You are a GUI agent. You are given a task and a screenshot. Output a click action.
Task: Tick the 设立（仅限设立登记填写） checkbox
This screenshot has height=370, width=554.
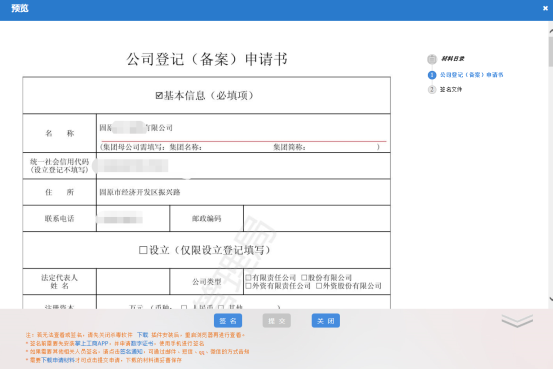pyautogui.click(x=143, y=250)
